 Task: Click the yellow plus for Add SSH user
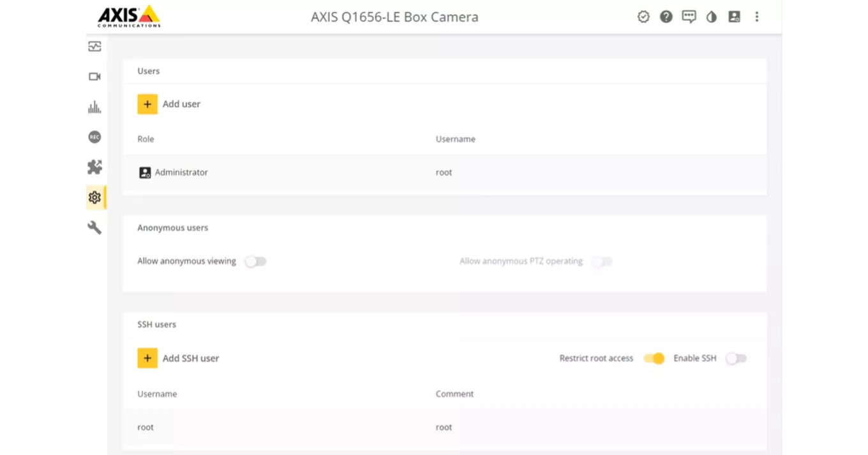click(x=147, y=358)
